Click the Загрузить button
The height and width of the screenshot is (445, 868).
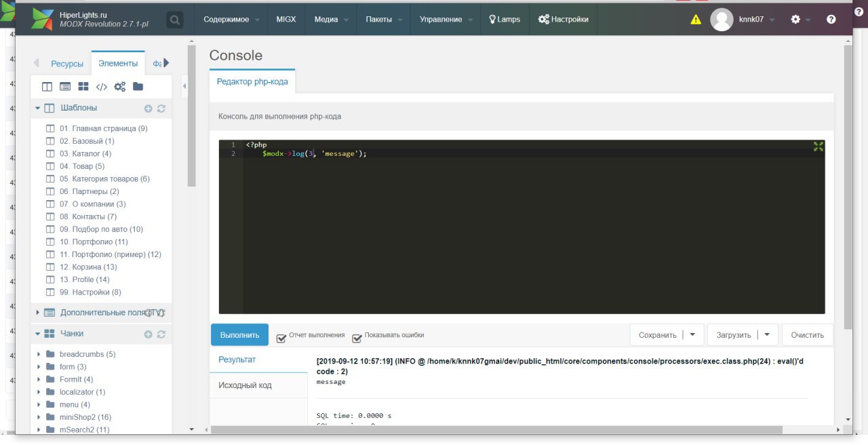(x=734, y=334)
